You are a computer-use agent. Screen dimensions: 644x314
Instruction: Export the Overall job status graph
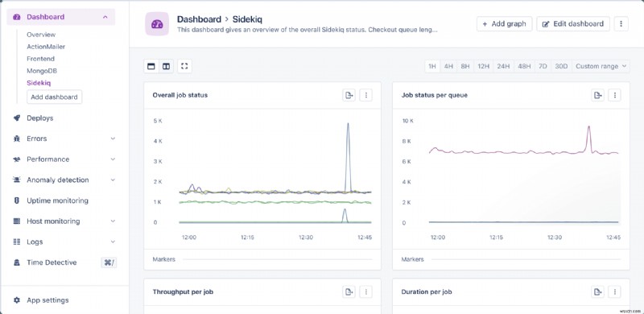349,95
